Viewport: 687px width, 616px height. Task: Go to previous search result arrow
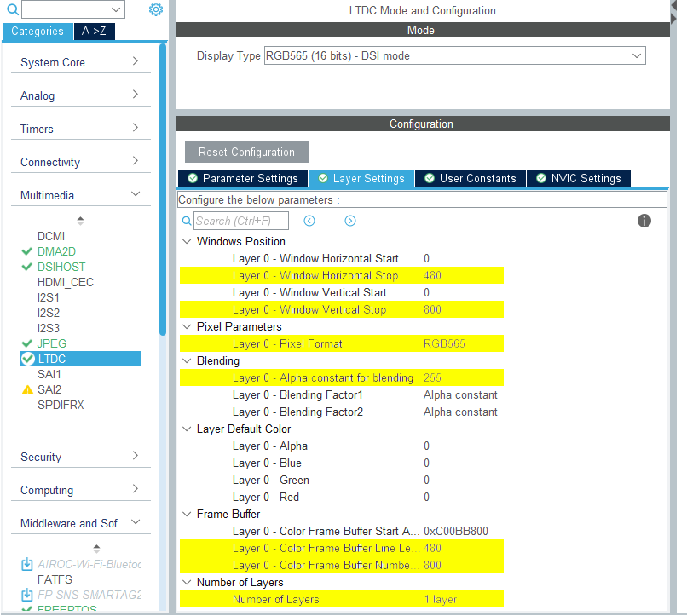309,221
